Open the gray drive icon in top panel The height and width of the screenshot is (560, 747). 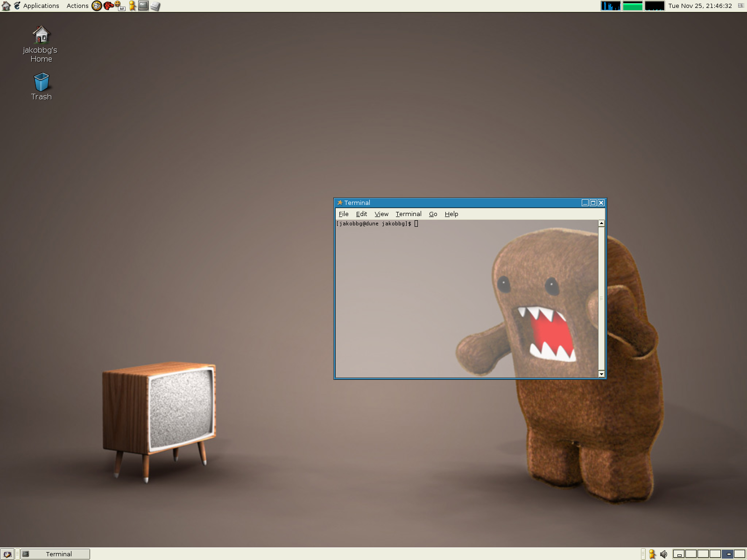pyautogui.click(x=155, y=6)
